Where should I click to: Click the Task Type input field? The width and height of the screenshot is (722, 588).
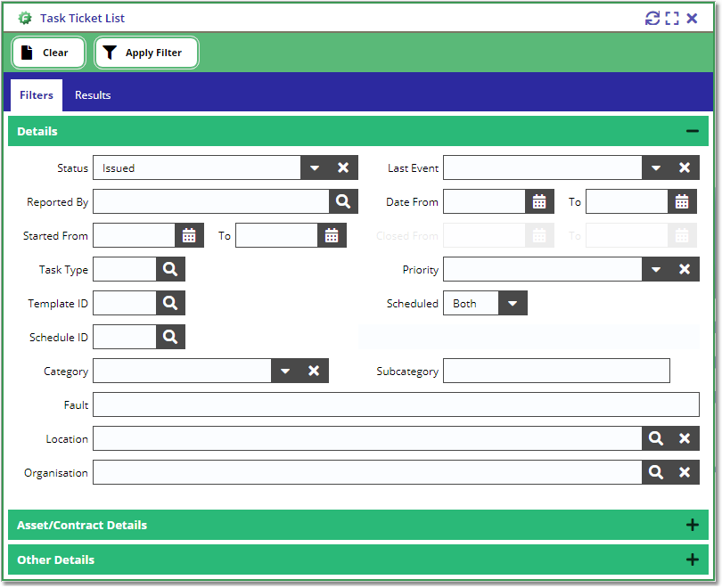pos(125,269)
